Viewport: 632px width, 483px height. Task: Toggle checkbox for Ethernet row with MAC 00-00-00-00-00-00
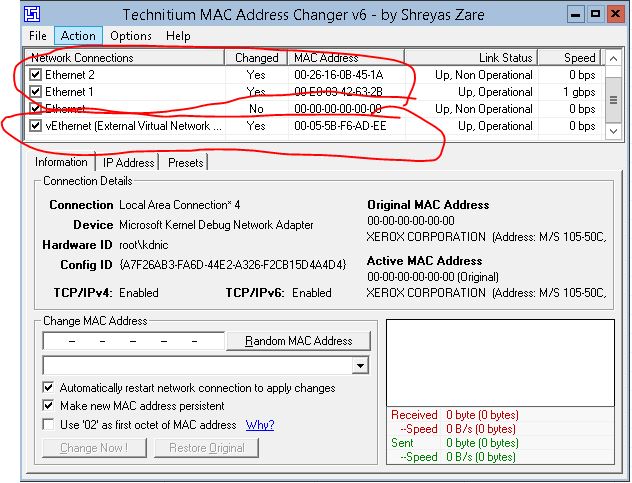tap(35, 108)
